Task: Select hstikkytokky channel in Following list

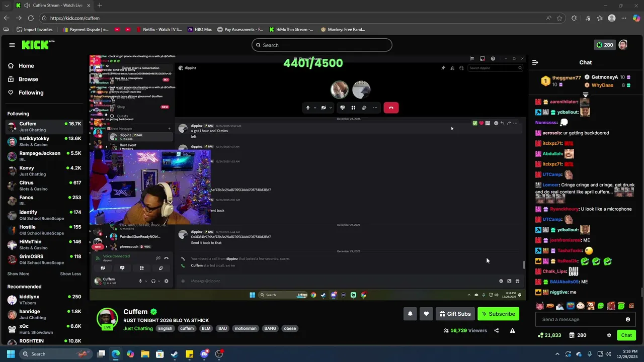Action: 44,141
